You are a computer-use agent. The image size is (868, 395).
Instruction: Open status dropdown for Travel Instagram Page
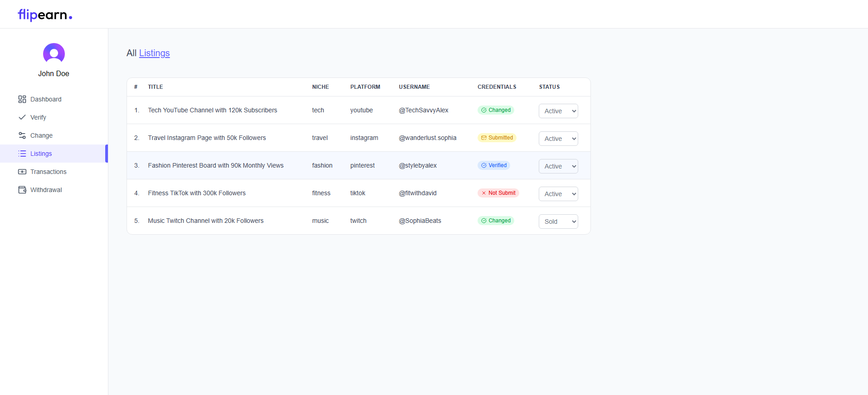click(x=558, y=139)
